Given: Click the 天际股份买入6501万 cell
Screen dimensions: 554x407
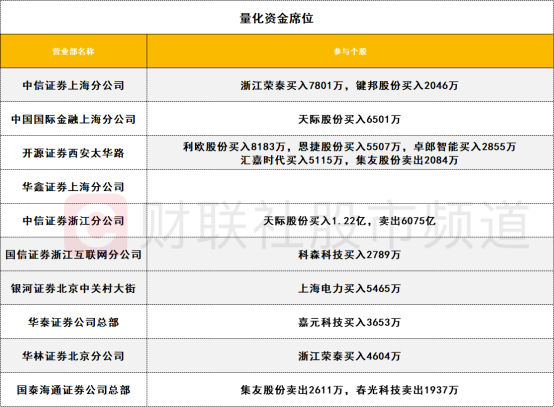Looking at the screenshot, I should point(349,119).
